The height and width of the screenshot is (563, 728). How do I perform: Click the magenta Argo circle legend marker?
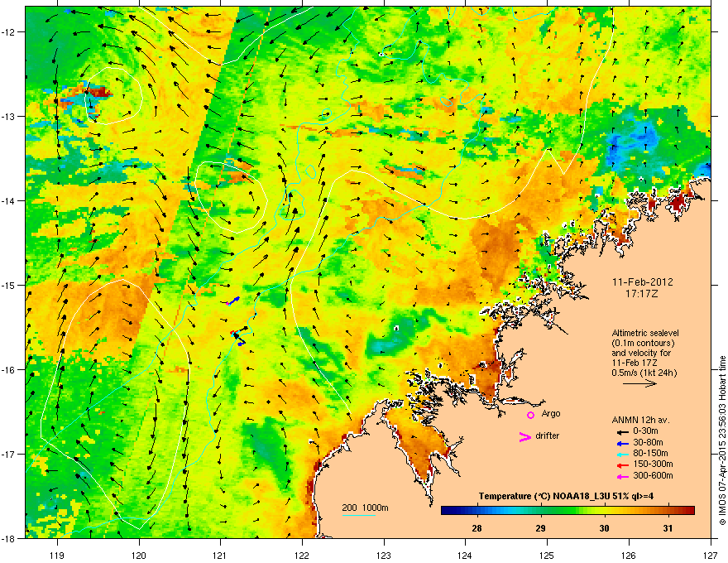coord(530,415)
